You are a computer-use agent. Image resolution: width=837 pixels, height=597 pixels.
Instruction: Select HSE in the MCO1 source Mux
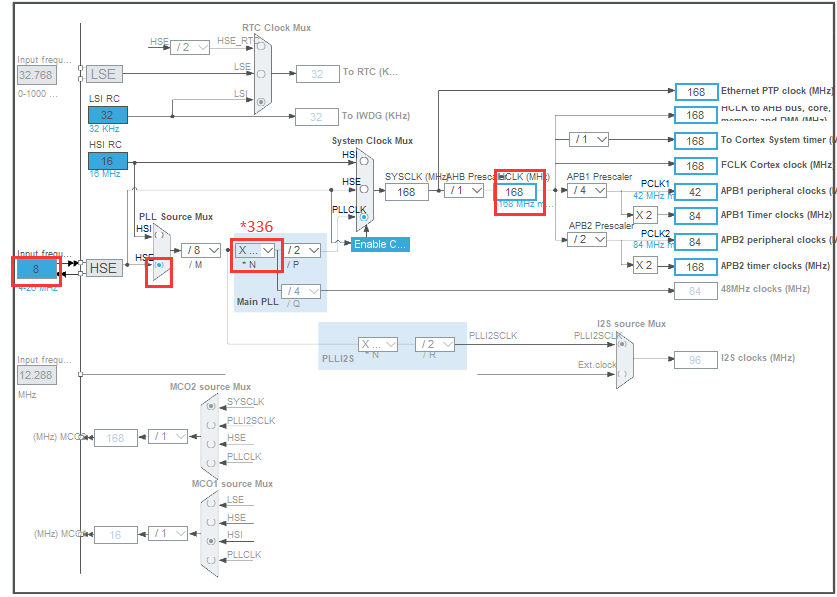pos(211,522)
